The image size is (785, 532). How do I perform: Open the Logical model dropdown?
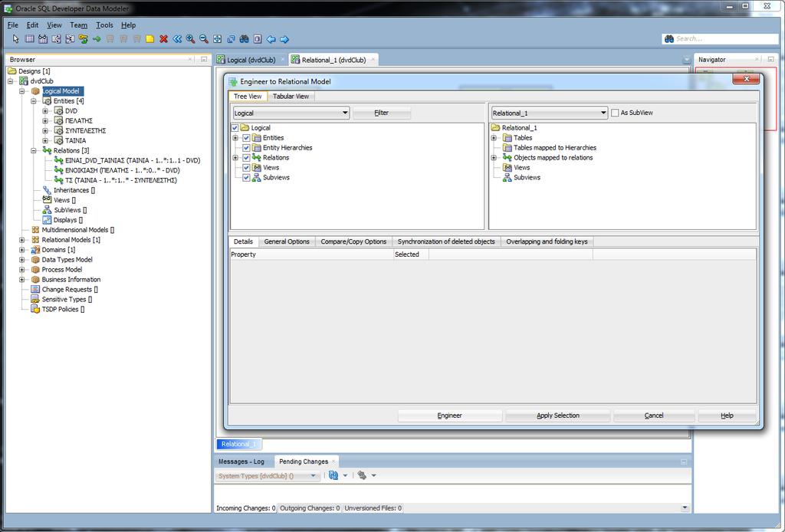tap(291, 113)
